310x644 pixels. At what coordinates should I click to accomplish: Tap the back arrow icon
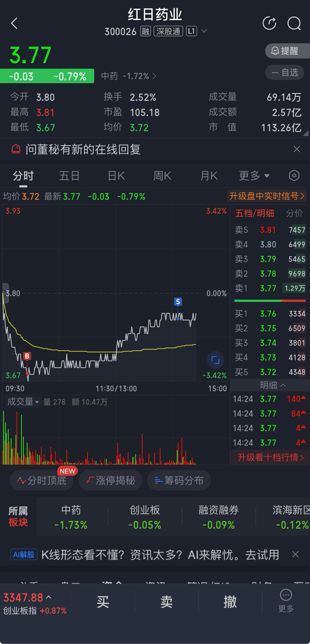[15, 23]
